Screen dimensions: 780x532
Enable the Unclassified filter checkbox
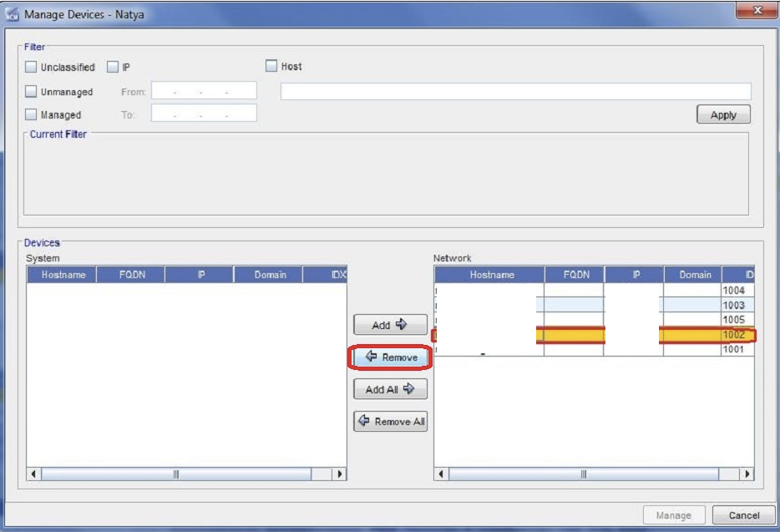click(31, 67)
